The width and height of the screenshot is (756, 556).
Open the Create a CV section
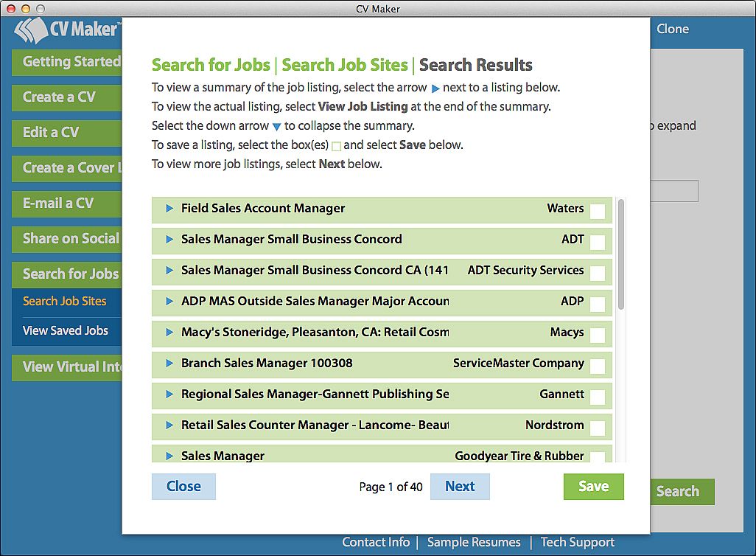point(66,97)
